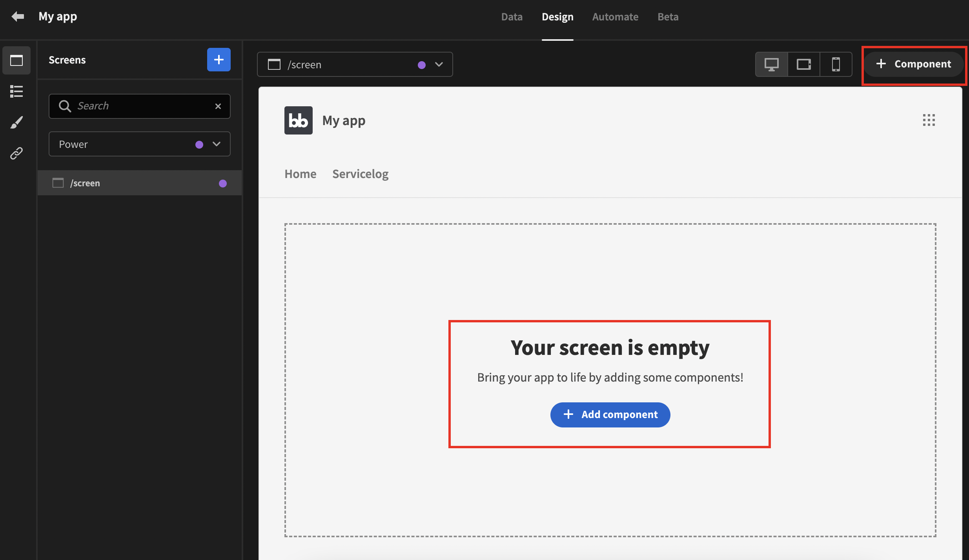Open the Beta tab
969x560 pixels.
pos(668,17)
